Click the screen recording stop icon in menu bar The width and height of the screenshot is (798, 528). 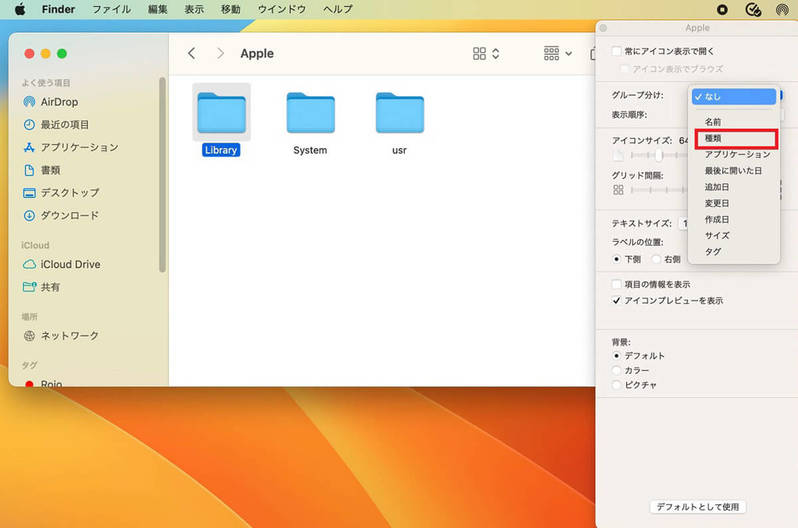pyautogui.click(x=722, y=9)
